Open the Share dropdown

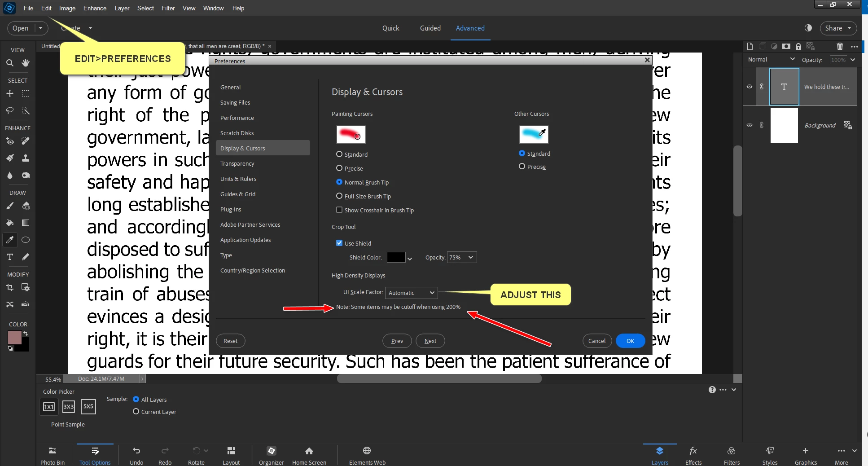838,28
